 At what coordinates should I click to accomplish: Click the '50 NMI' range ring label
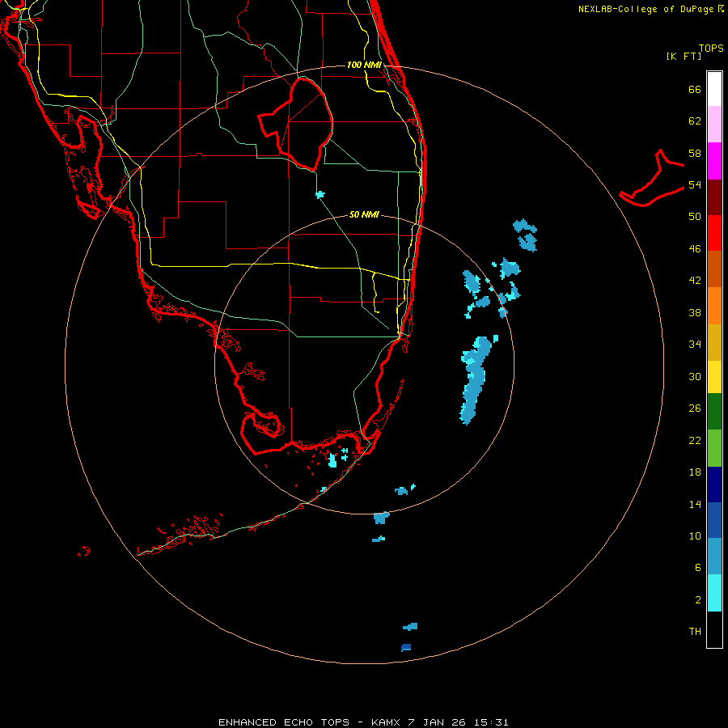click(364, 214)
